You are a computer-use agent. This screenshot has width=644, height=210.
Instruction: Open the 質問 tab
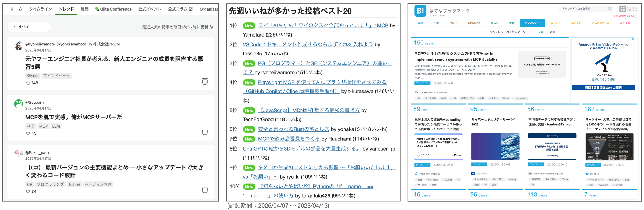tap(84, 9)
